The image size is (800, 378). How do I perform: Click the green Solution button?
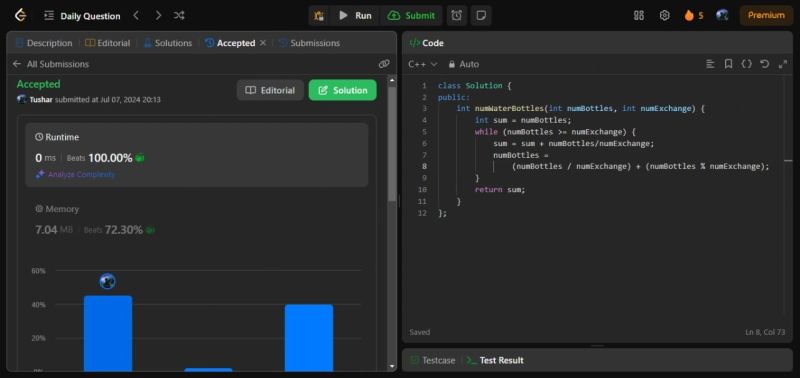point(342,90)
